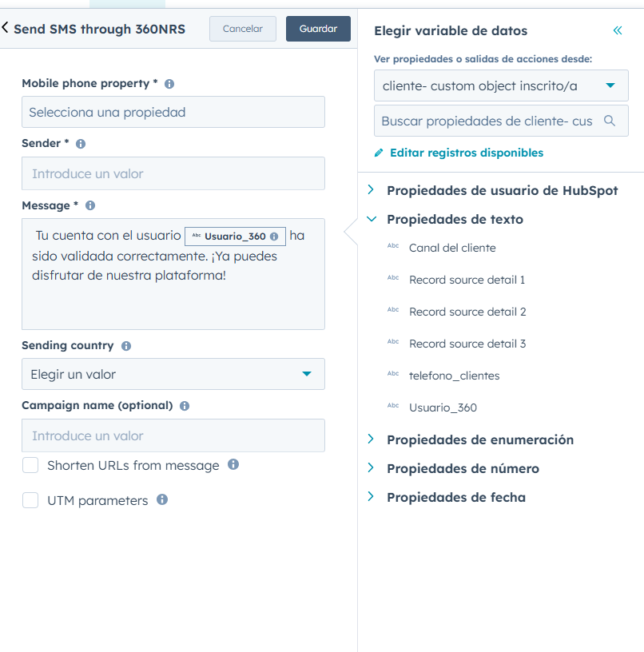The image size is (644, 652).
Task: Toggle the UTM parameters checkbox
Action: click(30, 500)
